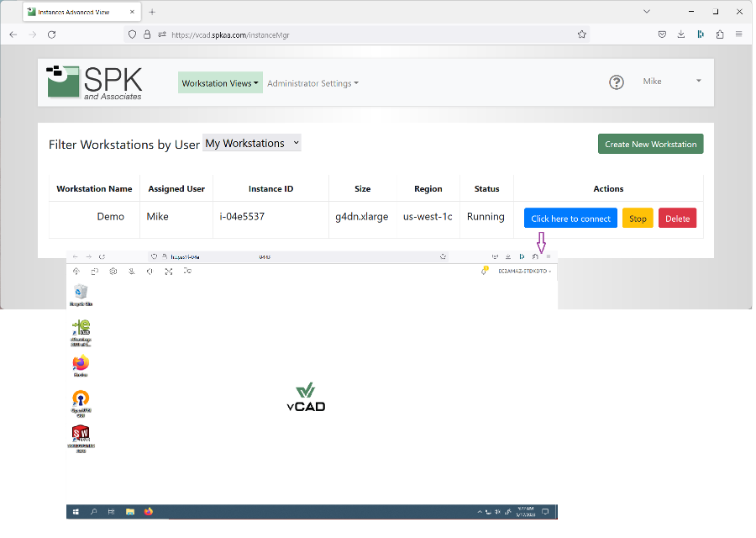Open Recycle Bin on remote desktop
This screenshot has width=756, height=538.
(x=81, y=295)
